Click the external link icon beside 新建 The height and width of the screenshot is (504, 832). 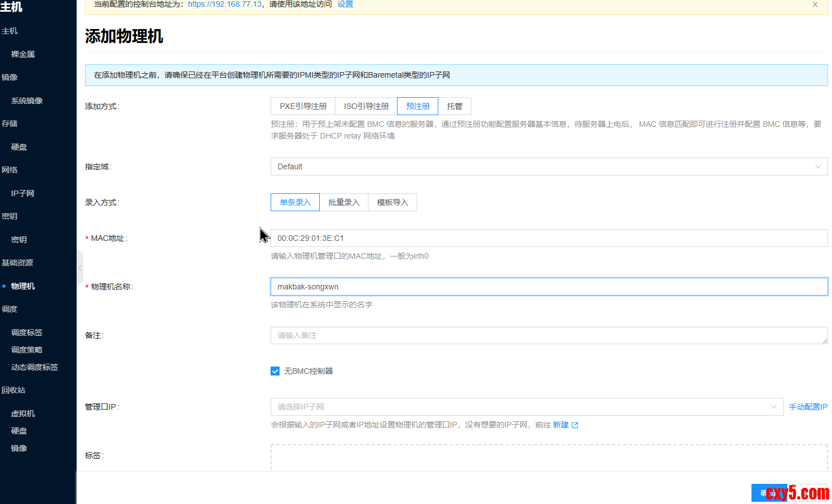click(575, 425)
